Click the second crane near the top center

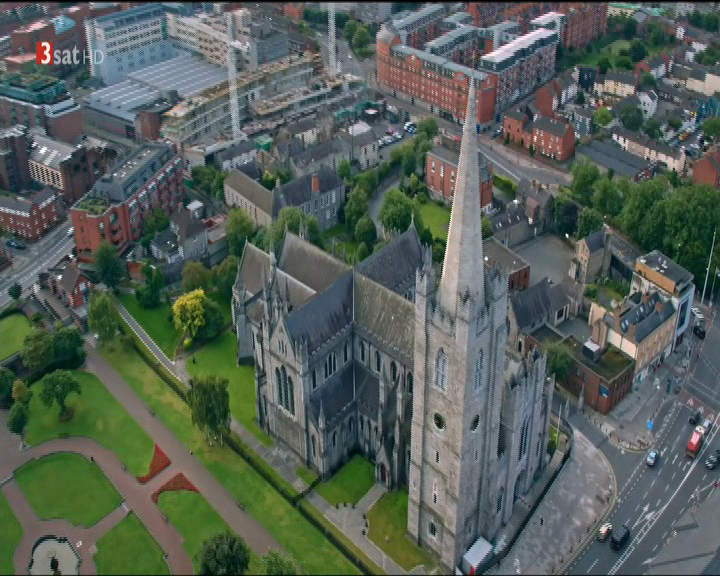tap(332, 40)
